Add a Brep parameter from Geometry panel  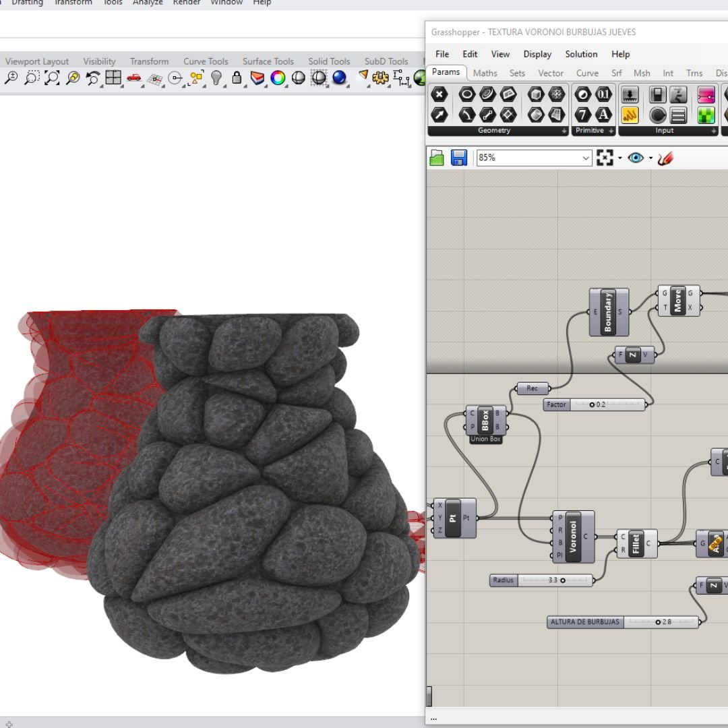click(x=536, y=115)
